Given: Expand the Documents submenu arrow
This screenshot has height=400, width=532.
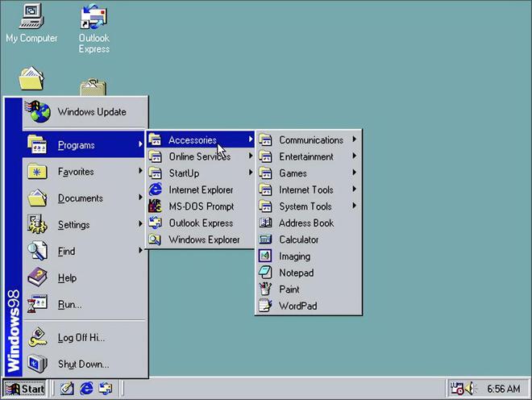Looking at the screenshot, I should click(x=140, y=198).
